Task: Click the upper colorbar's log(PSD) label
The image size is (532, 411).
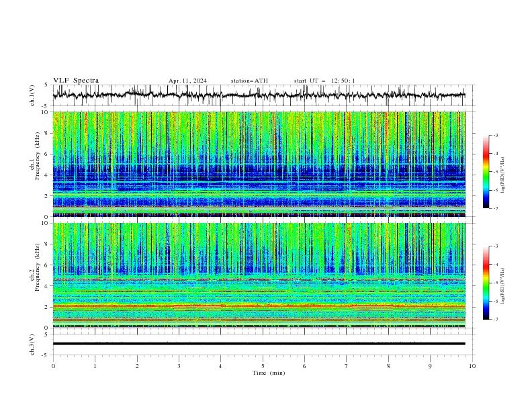Action: (503, 175)
